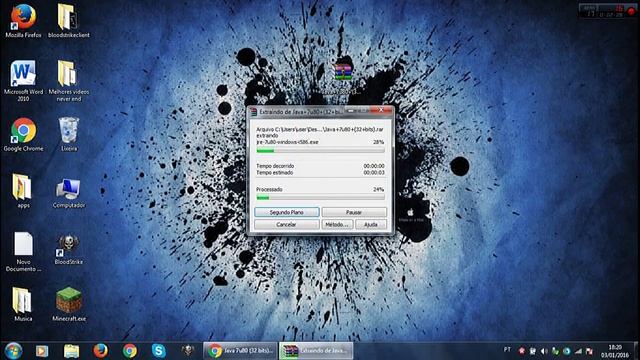Image resolution: width=640 pixels, height=360 pixels.
Task: Click the file extraction progress bar at 28%
Action: [x=320, y=151]
